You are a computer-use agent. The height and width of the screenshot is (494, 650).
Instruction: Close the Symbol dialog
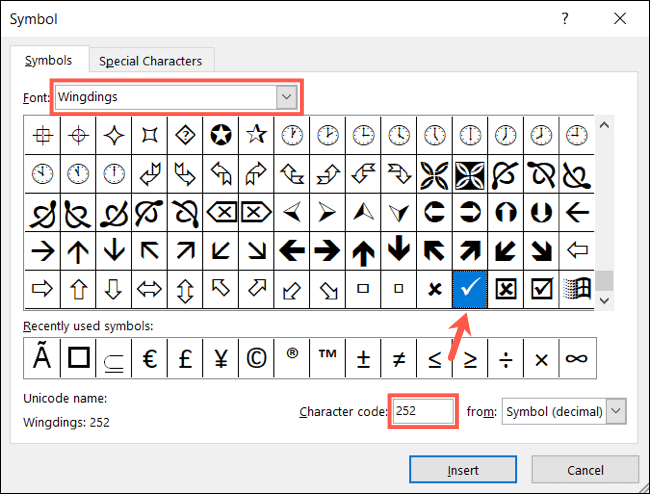click(620, 18)
